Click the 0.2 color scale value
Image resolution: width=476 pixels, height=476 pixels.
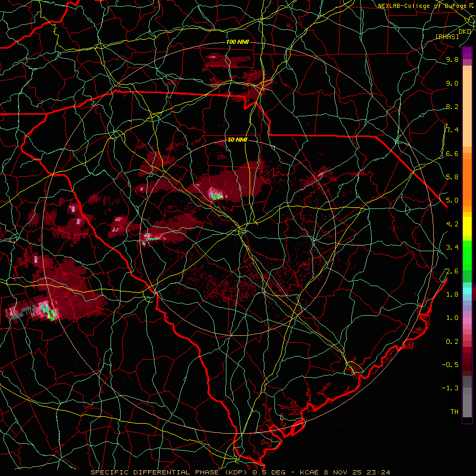[x=452, y=342]
